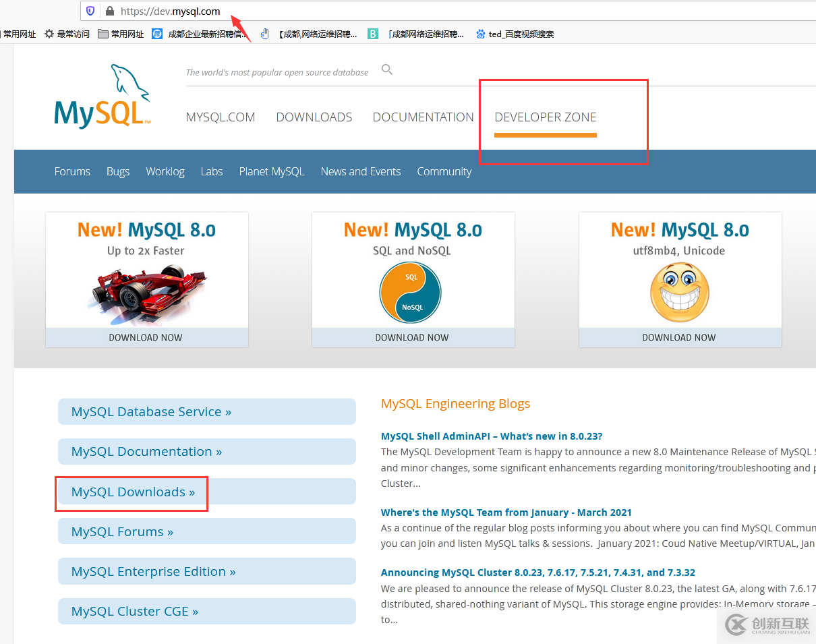Click DOWNLOAD NOW under SQL and NoSQL
This screenshot has height=644, width=816.
point(412,337)
